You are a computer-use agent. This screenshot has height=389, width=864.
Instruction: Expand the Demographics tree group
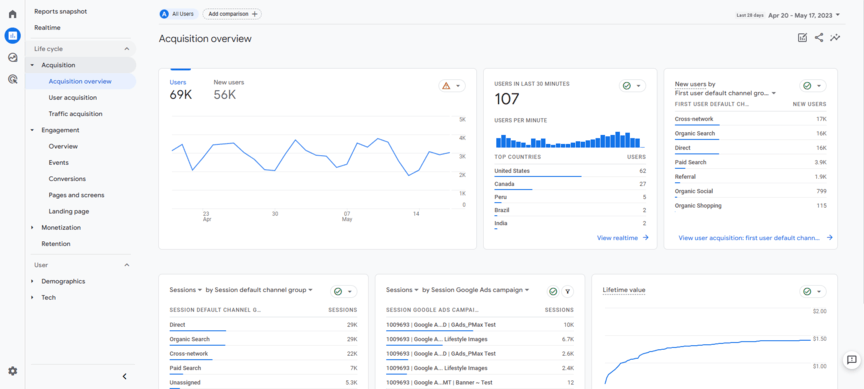pyautogui.click(x=32, y=281)
